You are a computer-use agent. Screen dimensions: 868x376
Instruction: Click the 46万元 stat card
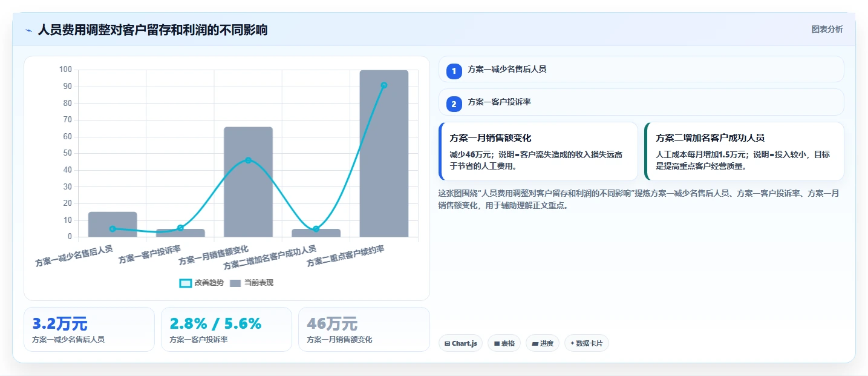point(364,329)
